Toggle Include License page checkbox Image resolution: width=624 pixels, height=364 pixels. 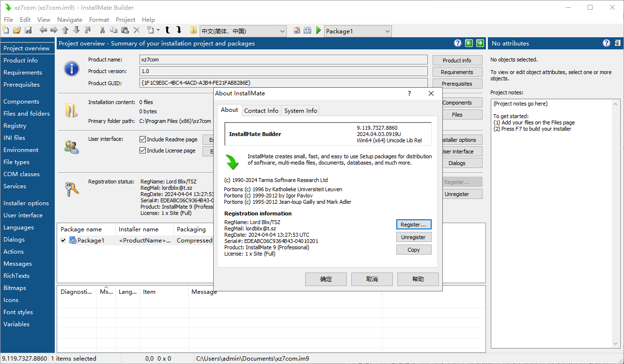143,150
